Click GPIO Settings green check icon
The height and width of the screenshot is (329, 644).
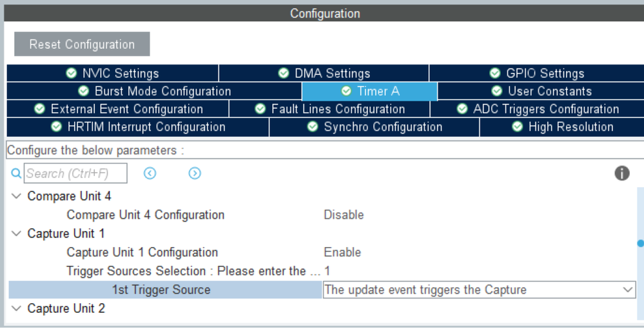pos(494,74)
